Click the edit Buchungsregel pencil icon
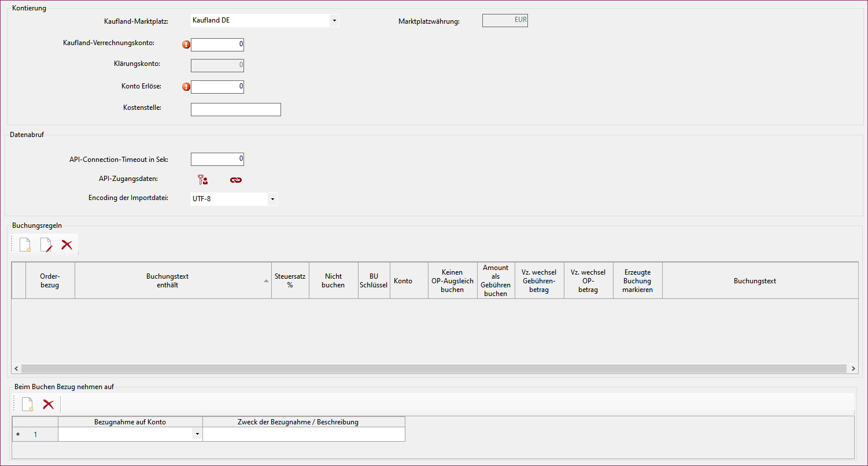Image resolution: width=868 pixels, height=466 pixels. [46, 245]
